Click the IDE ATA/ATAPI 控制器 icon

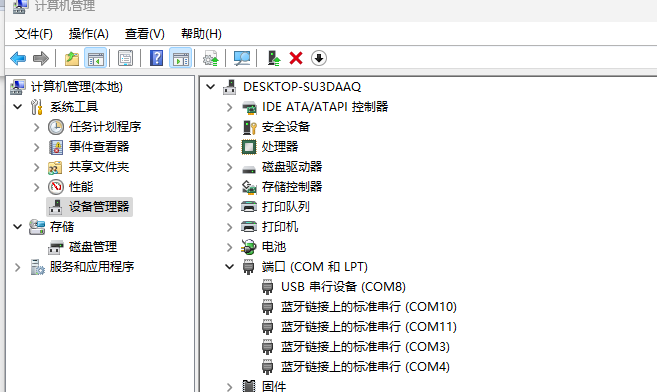coord(249,108)
